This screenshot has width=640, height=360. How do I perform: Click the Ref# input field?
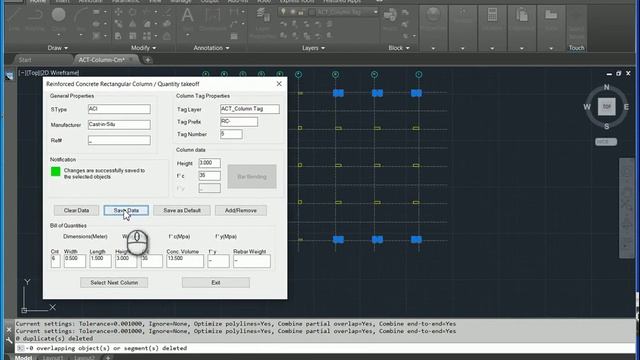[119, 140]
